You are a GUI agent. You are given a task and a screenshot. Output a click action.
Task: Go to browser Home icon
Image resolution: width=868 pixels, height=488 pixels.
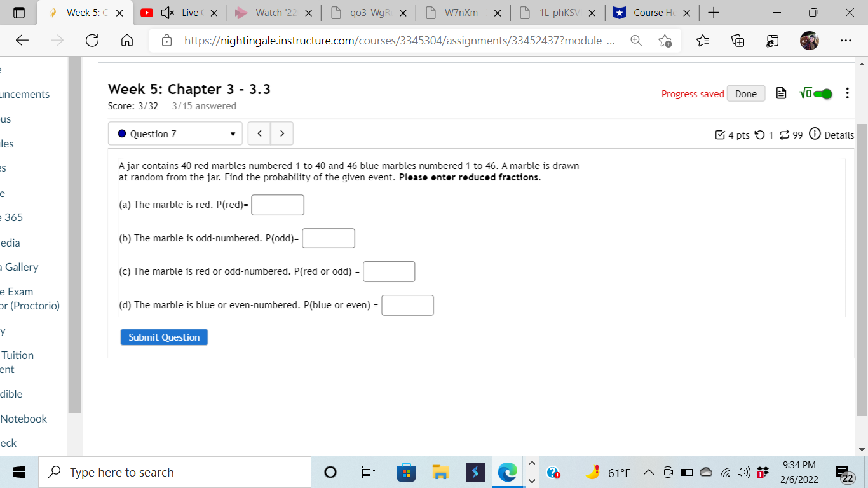(126, 41)
